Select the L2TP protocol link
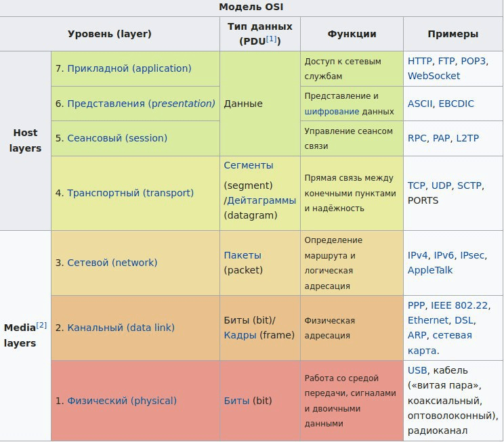The width and height of the screenshot is (504, 442). point(467,138)
